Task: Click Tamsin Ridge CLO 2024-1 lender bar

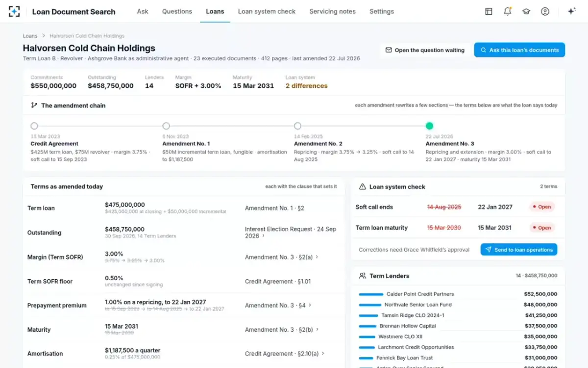Action: point(368,315)
